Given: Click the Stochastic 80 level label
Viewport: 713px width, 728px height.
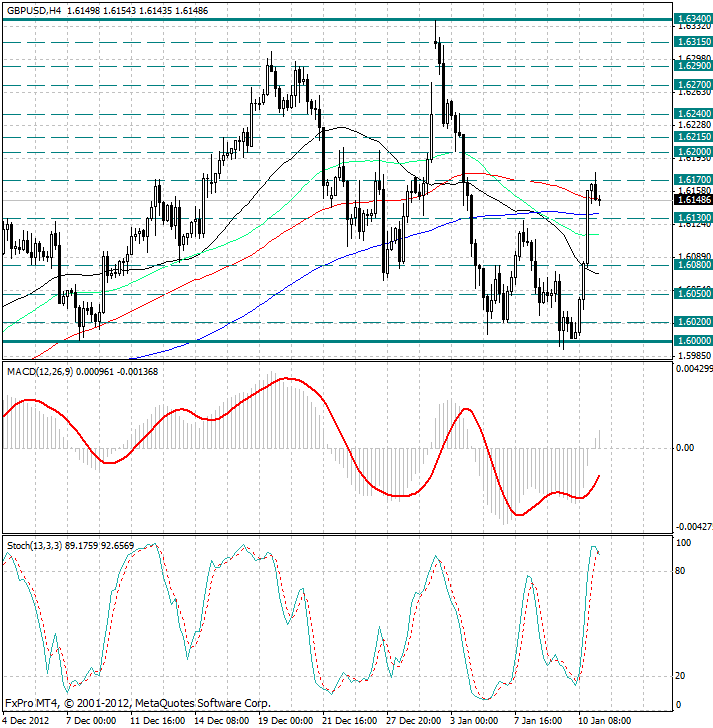Looking at the screenshot, I should coord(680,571).
